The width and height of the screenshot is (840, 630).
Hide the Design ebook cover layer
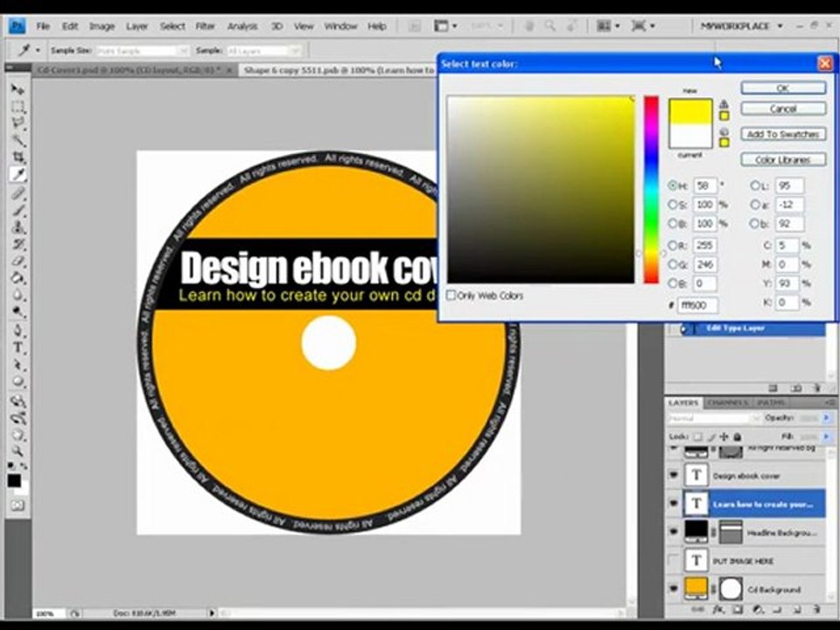[674, 475]
